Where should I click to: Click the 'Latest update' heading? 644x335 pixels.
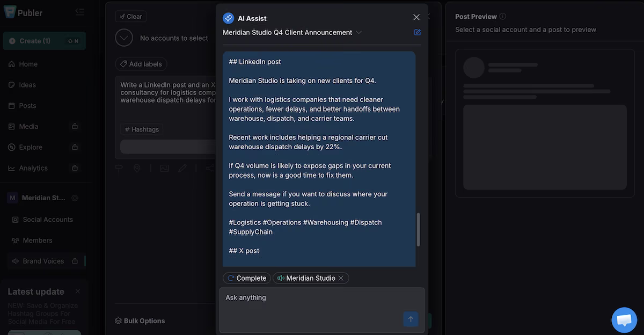click(x=36, y=292)
